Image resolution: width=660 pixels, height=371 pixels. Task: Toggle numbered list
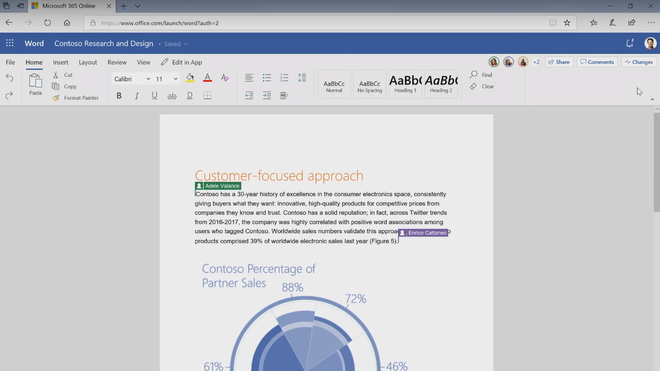(x=285, y=78)
